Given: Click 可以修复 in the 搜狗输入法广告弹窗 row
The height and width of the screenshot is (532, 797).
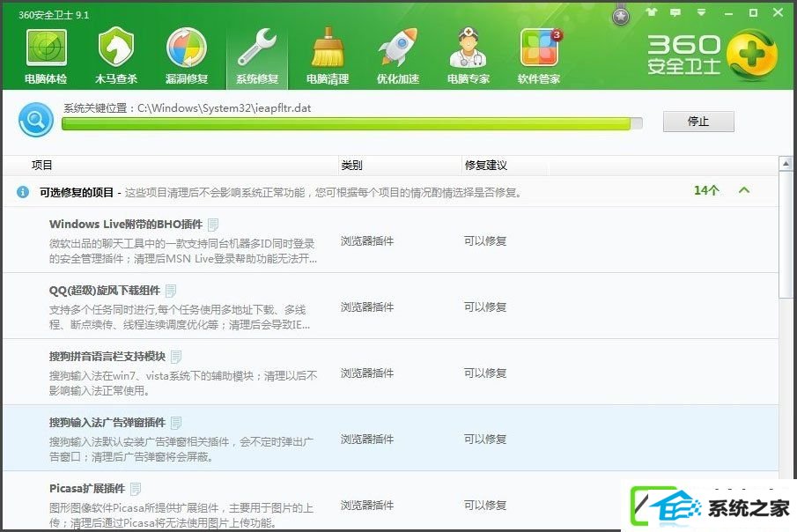Looking at the screenshot, I should coord(485,440).
